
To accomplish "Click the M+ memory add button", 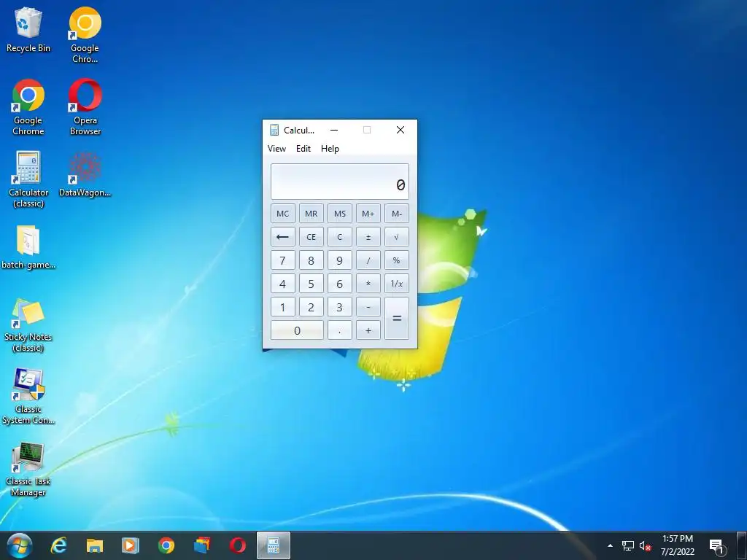I will [x=368, y=214].
